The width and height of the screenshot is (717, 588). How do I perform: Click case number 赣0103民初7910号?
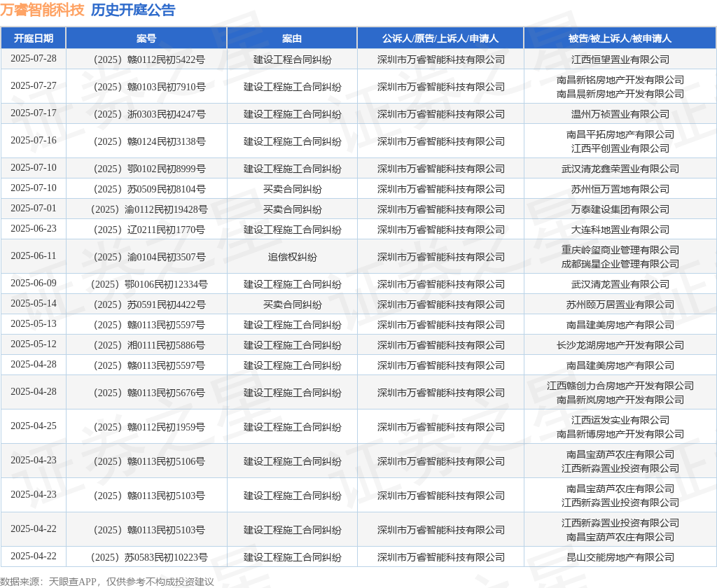pos(149,87)
